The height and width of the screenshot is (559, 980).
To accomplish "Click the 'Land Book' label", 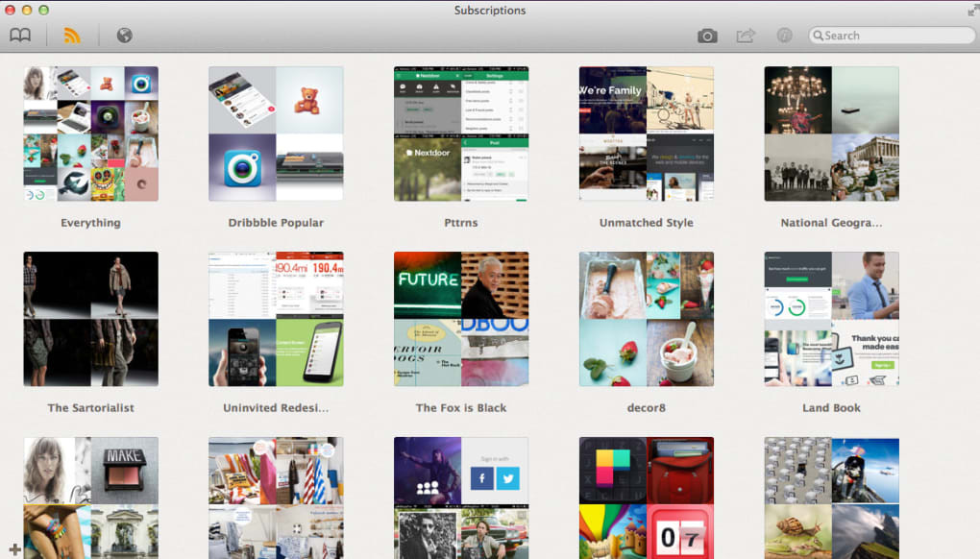I will [x=831, y=408].
